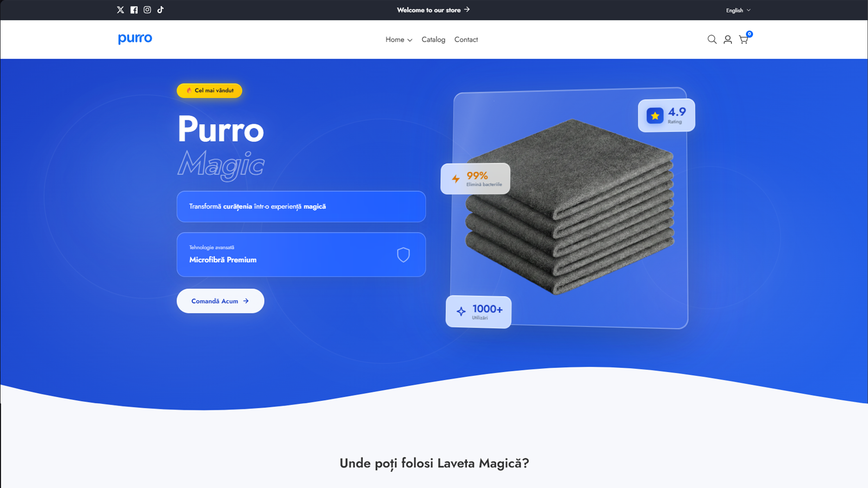Click the 4.9 rating value
Screen dimensions: 868x488
click(676, 112)
